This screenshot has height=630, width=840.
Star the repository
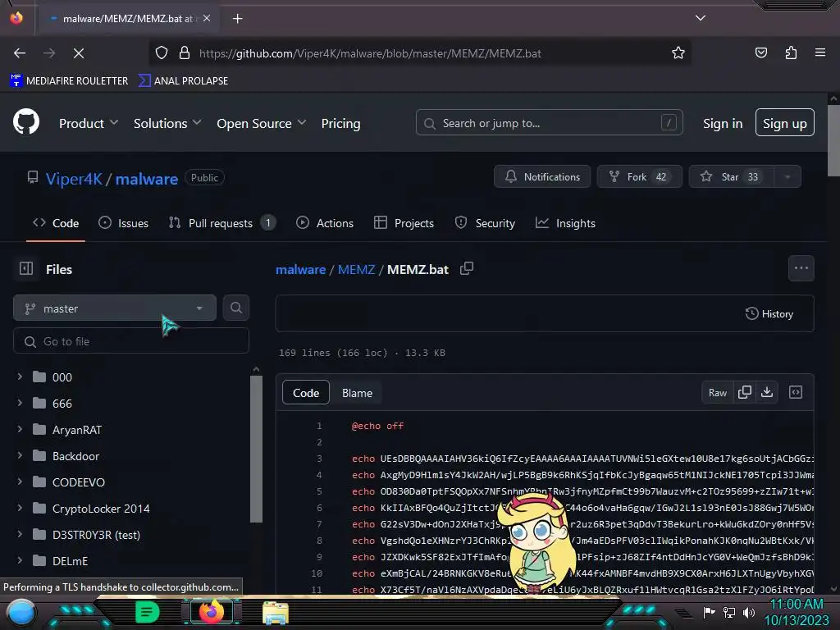point(732,176)
